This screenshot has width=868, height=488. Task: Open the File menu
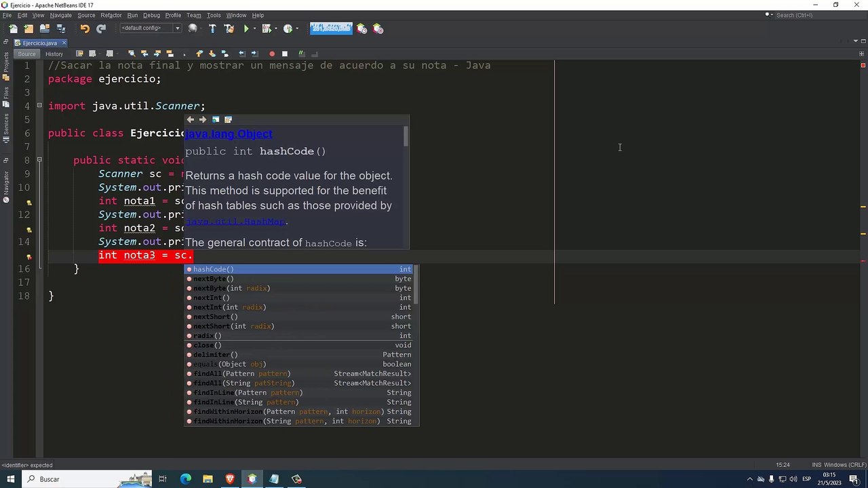7,15
